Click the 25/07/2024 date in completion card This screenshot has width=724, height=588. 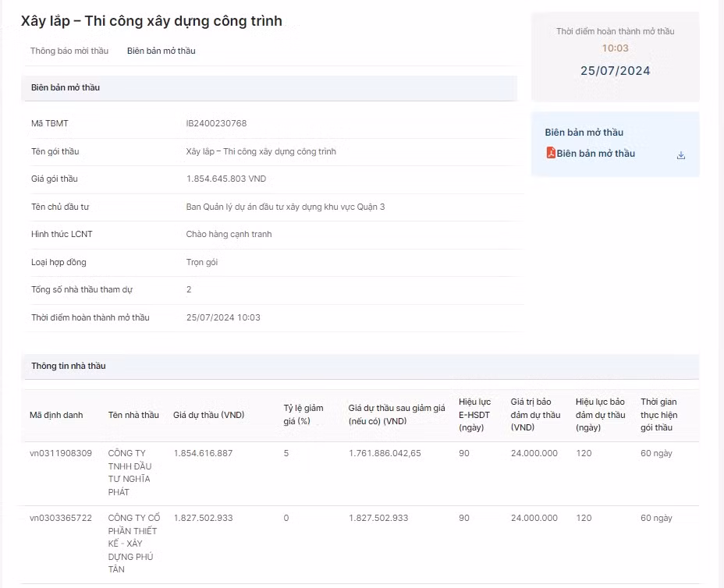pyautogui.click(x=615, y=71)
